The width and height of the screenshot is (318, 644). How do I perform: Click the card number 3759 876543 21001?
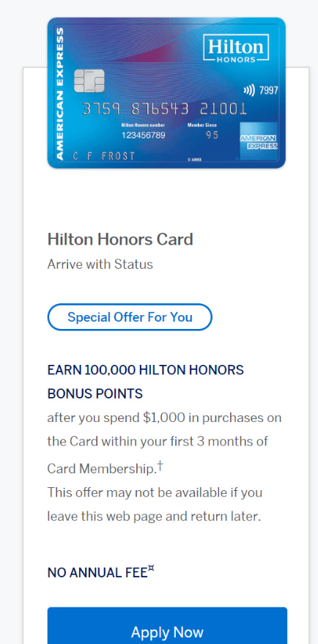tap(164, 109)
